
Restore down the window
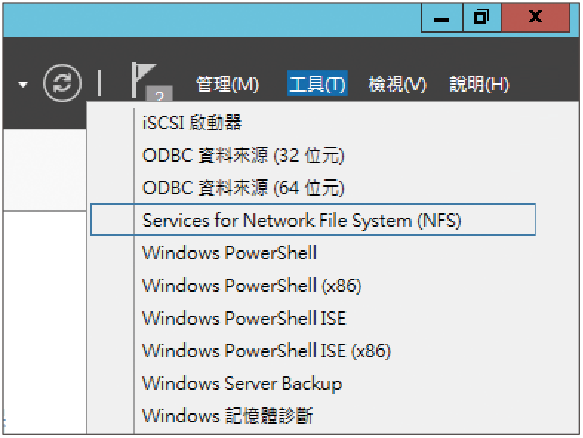(482, 17)
